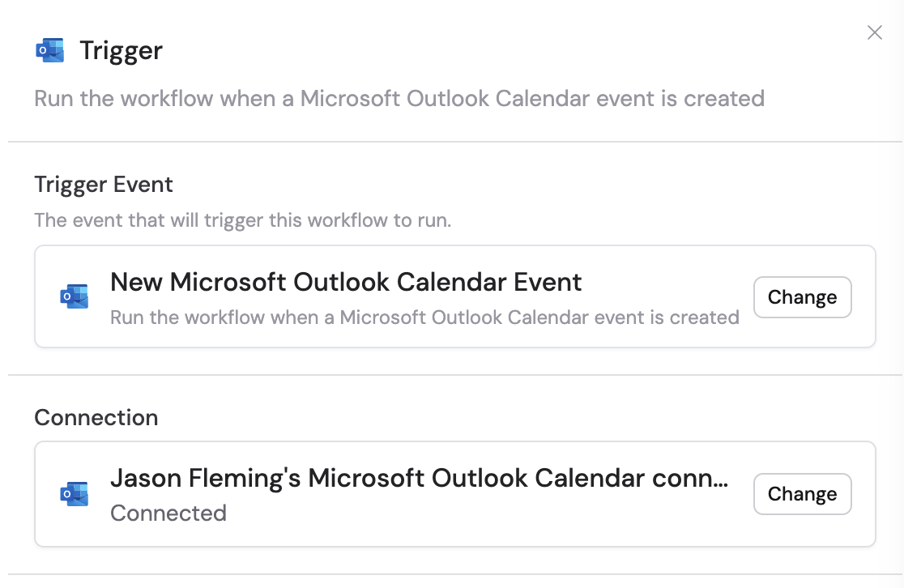Select the trigger description under the Trigger heading
This screenshot has width=904, height=588.
(x=399, y=98)
